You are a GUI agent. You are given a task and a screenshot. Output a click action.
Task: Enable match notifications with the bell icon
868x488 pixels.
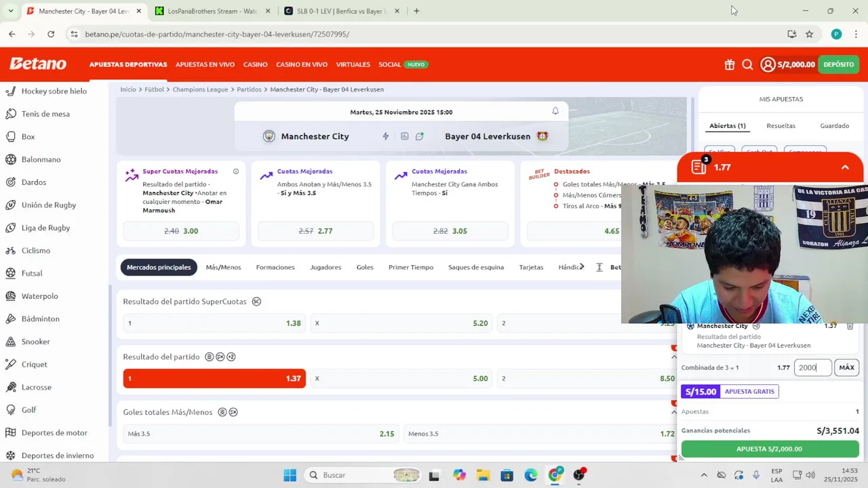click(x=555, y=111)
